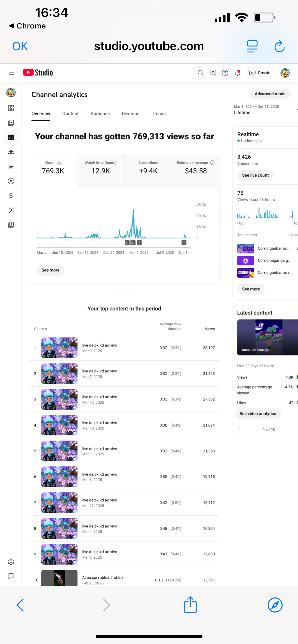The width and height of the screenshot is (298, 644).
Task: Click 38,107 views value in row 1
Action: [x=209, y=348]
